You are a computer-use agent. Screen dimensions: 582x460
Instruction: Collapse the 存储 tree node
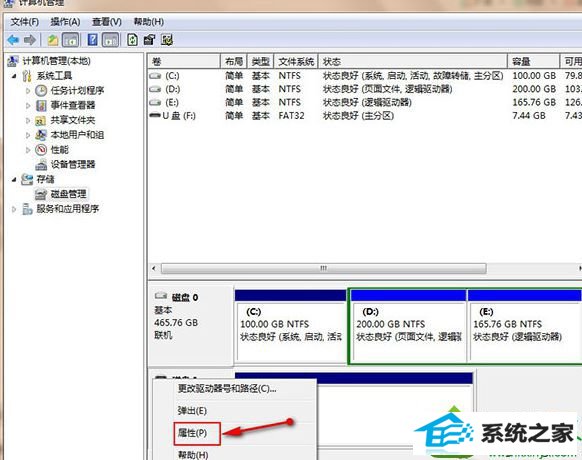coord(14,180)
